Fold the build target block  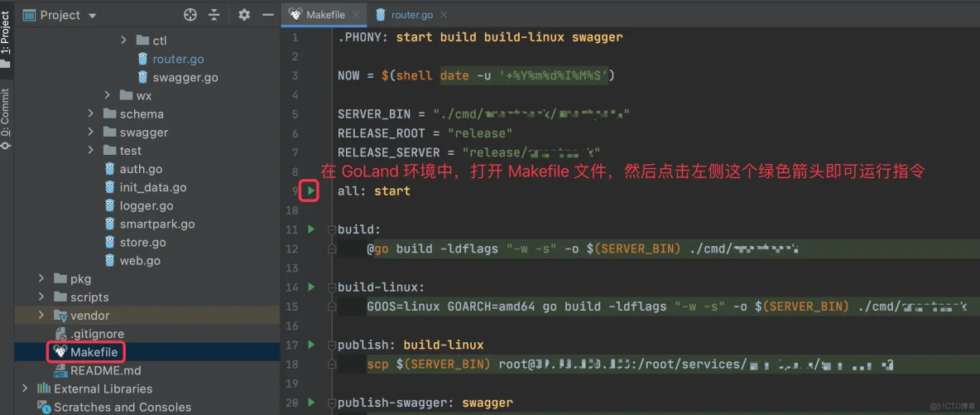332,229
